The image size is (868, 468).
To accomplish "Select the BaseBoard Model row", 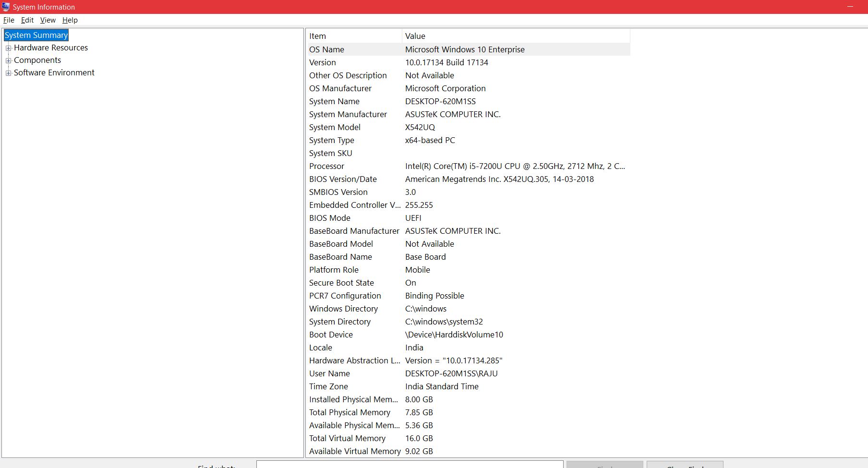I will tap(469, 244).
